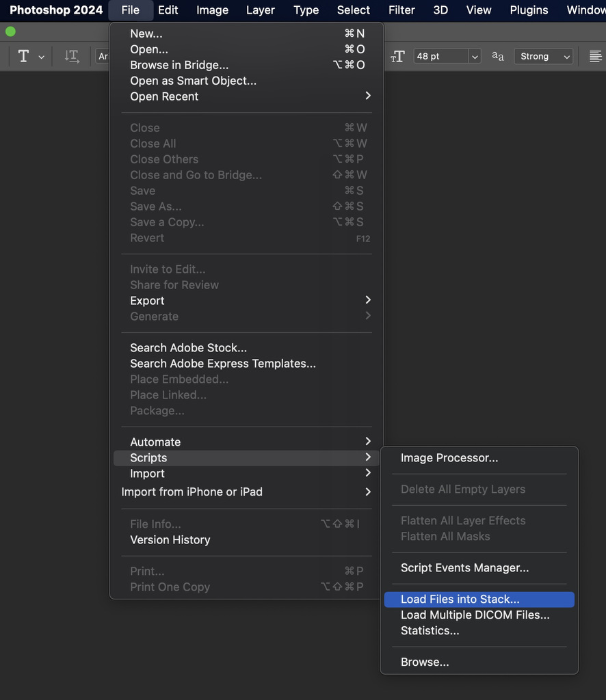This screenshot has height=700, width=606.
Task: Select Search Adobe Stock option
Action: click(188, 348)
